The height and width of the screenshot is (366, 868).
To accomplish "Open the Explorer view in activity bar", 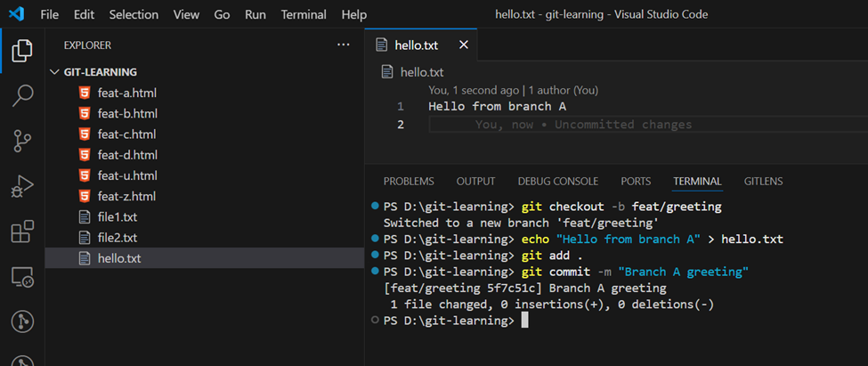I will coord(22,51).
